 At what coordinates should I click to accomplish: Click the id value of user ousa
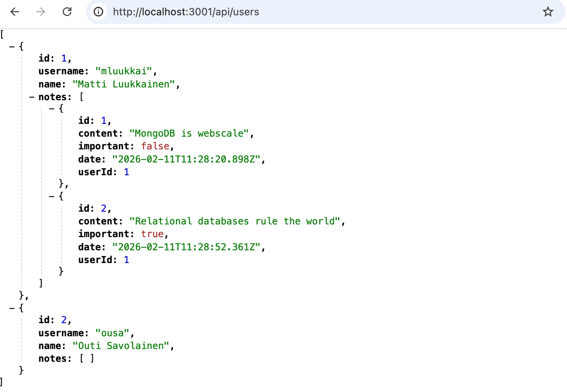pyautogui.click(x=64, y=320)
